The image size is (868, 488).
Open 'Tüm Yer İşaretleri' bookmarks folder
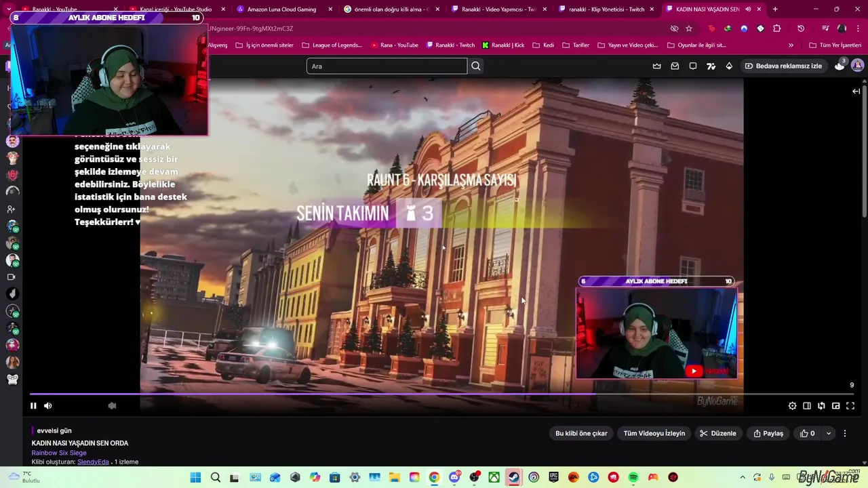tap(835, 45)
